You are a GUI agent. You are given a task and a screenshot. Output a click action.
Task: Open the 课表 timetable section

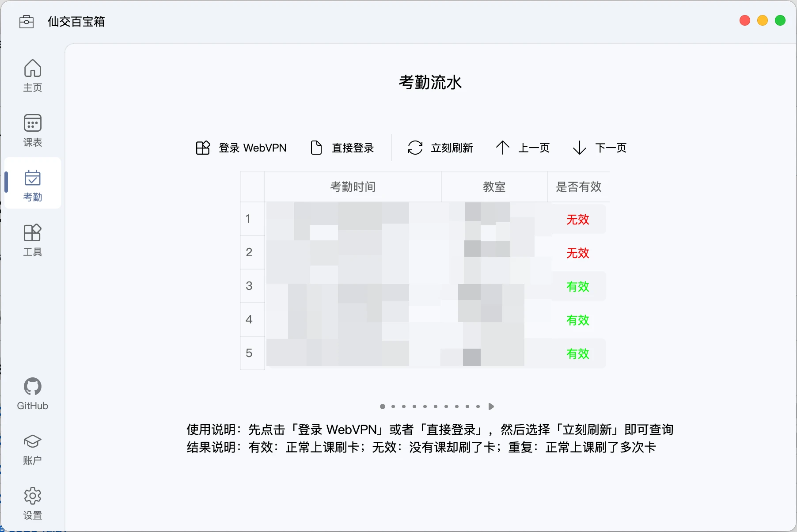[33, 130]
